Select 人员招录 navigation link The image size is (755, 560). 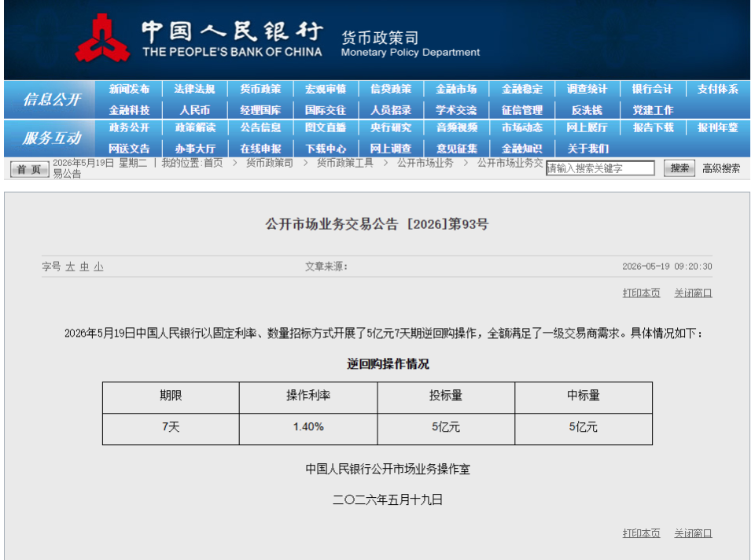pyautogui.click(x=391, y=110)
